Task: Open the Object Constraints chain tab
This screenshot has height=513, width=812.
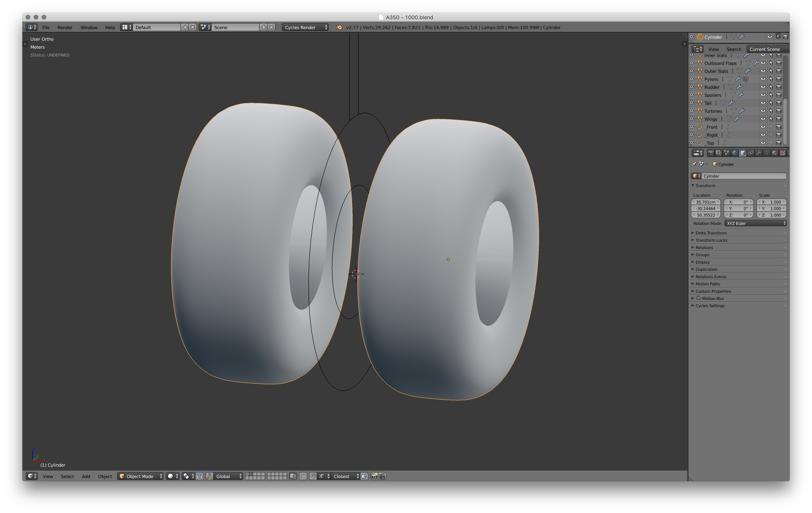Action: pyautogui.click(x=751, y=153)
